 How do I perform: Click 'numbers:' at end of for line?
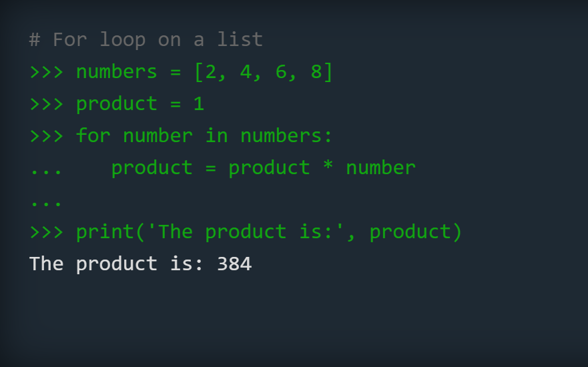286,135
